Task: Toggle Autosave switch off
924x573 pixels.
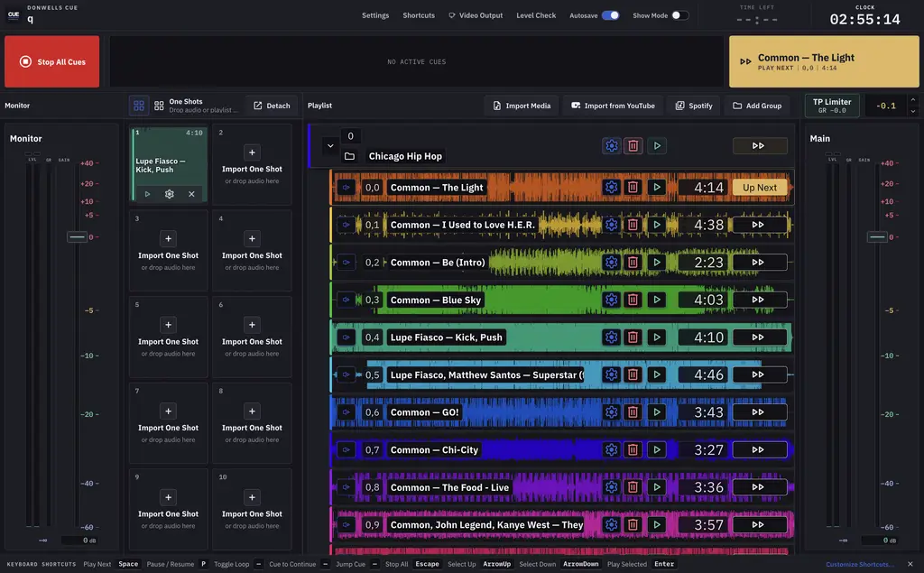Action: [611, 15]
